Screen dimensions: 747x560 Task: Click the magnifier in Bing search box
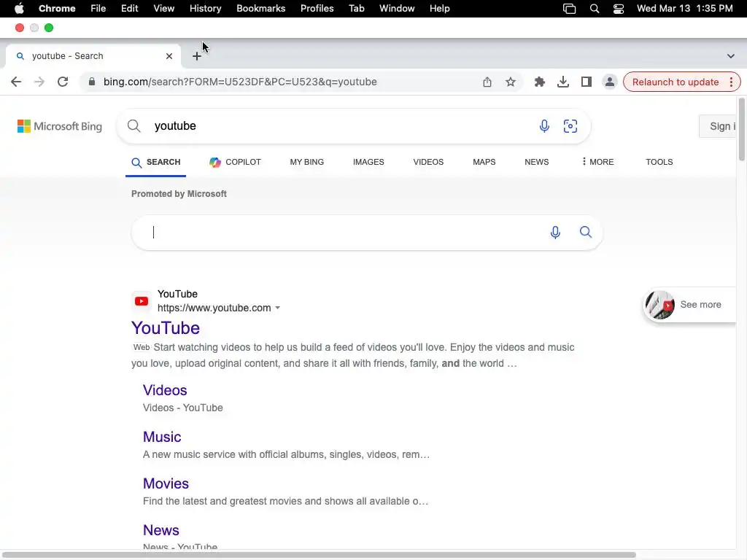coord(134,126)
